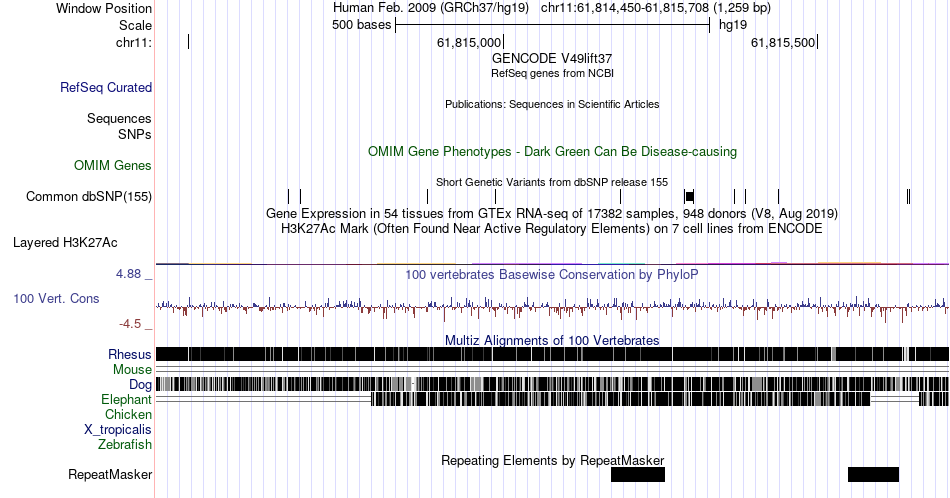Image resolution: width=950 pixels, height=498 pixels.
Task: Click the Zebrafish species label
Action: (x=125, y=444)
